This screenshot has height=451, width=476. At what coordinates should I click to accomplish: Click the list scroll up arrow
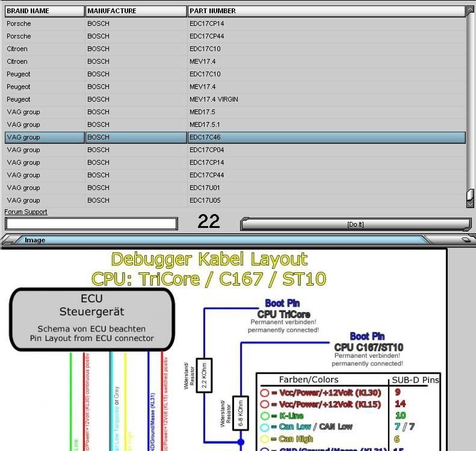coord(470,10)
